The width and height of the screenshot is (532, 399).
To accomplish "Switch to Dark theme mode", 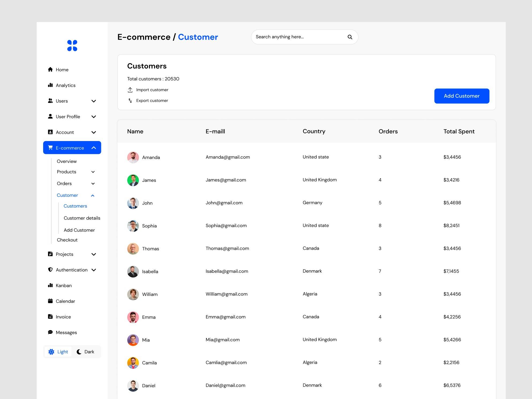I will [x=85, y=352].
